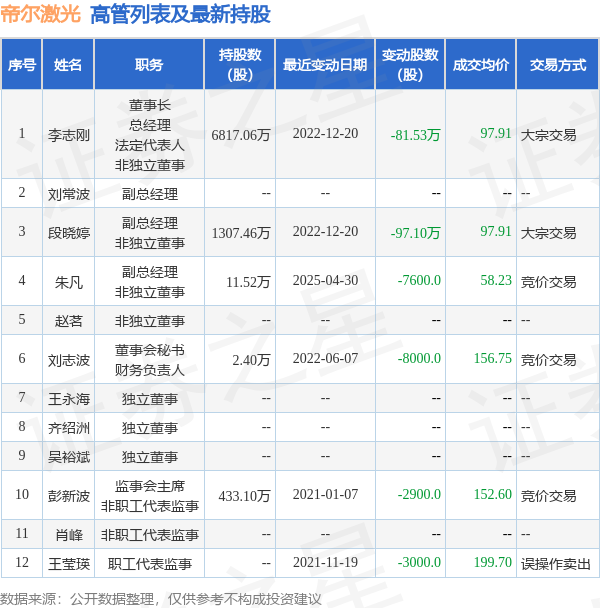This screenshot has height=608, width=600.
Task: Click the trade method 误操作卖出
Action: (555, 564)
